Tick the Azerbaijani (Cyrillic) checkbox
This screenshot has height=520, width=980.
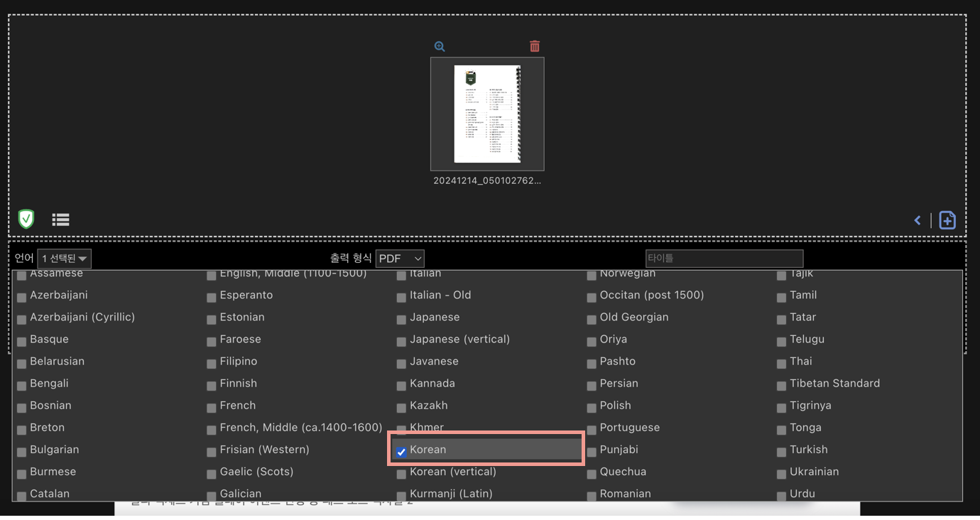(x=21, y=320)
